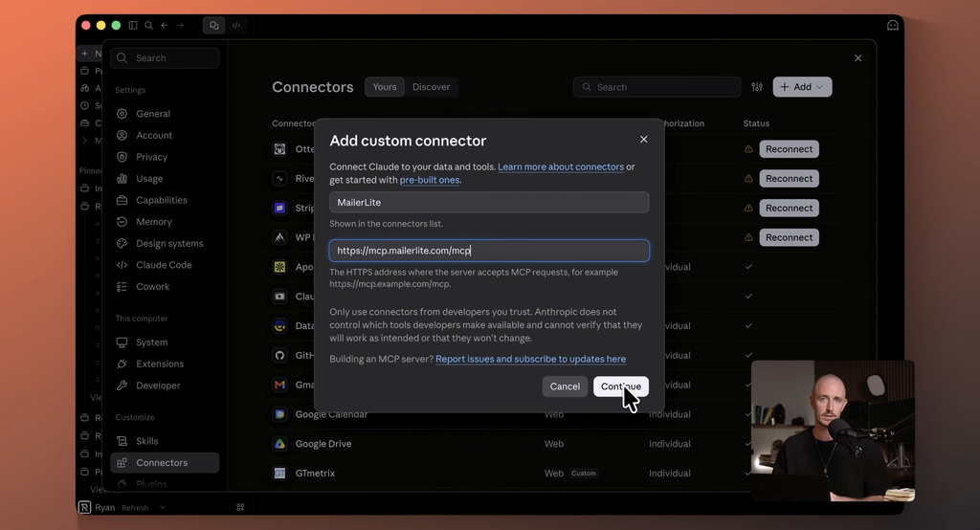Expand the Ryan account menu chevron
Screen dimensions: 980x530
pyautogui.click(x=163, y=507)
